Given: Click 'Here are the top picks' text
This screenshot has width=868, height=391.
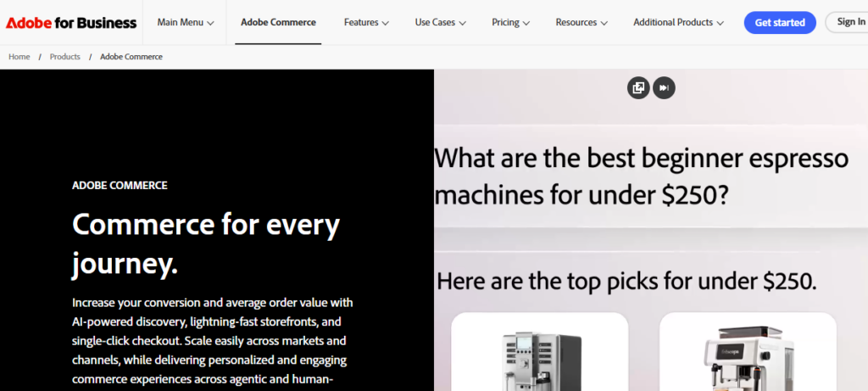Looking at the screenshot, I should click(626, 282).
